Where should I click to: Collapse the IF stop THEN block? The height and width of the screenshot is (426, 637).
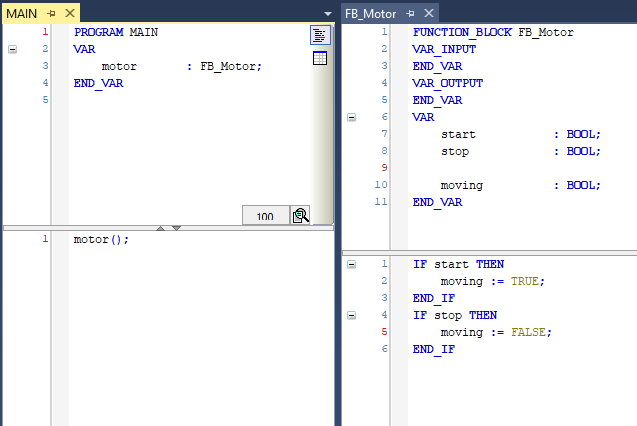351,316
